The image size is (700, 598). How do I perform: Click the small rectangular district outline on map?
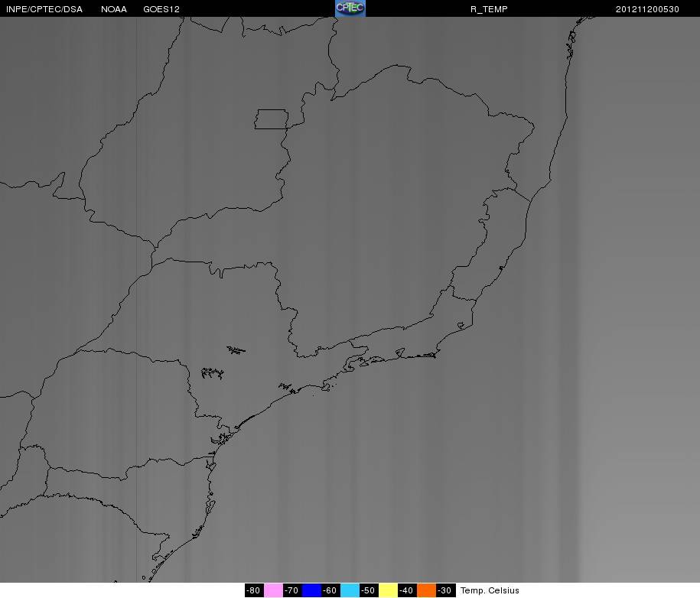pos(272,119)
